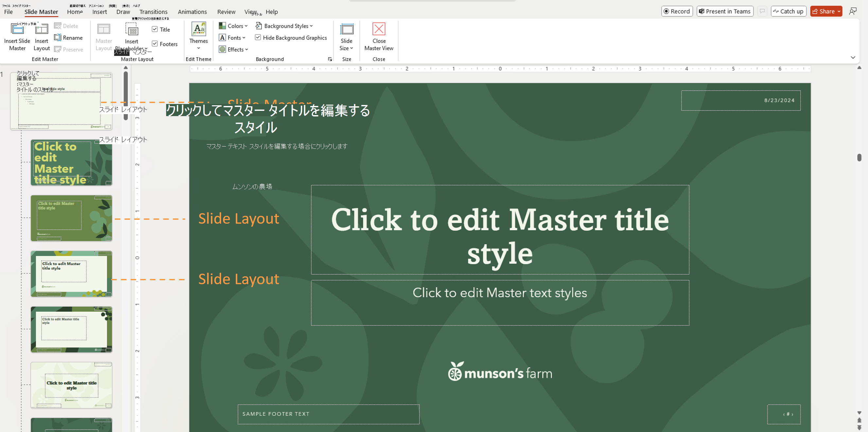Click the thumbnail pane scrollbar handle
868x432 pixels.
[x=126, y=95]
